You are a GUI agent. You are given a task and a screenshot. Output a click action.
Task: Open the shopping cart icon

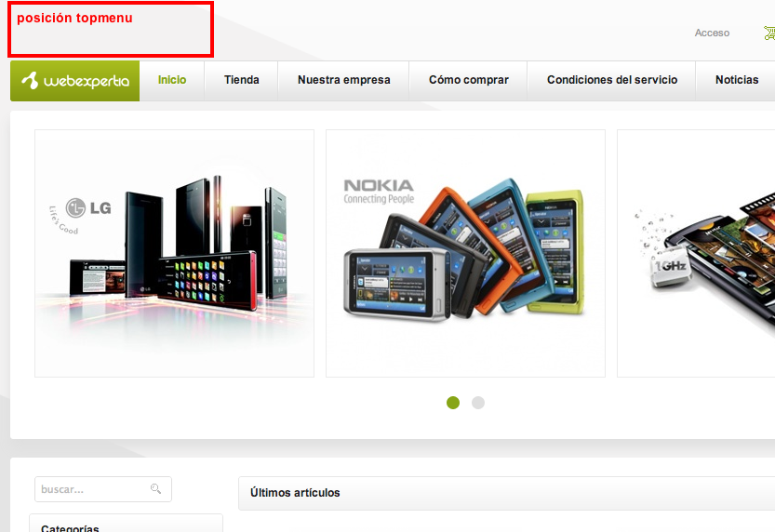click(x=769, y=33)
